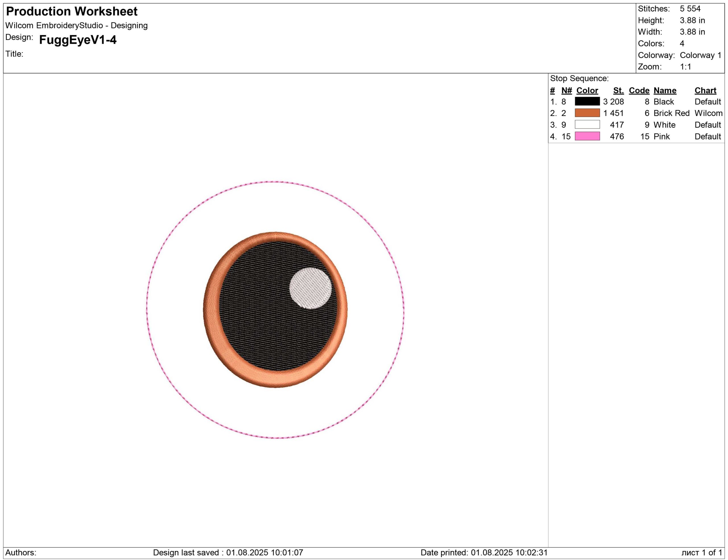Viewport: 728px width, 560px height.
Task: Click the Design last saved timestamp
Action: click(x=228, y=552)
